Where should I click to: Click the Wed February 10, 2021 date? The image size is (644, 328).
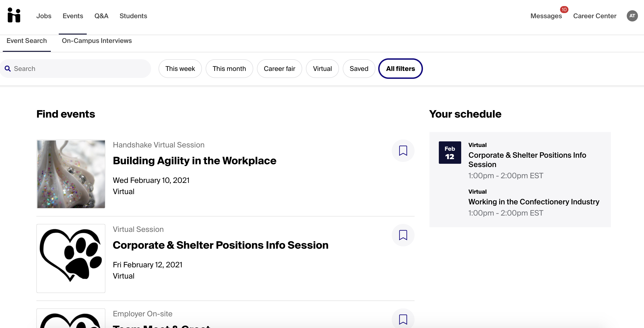pyautogui.click(x=151, y=180)
